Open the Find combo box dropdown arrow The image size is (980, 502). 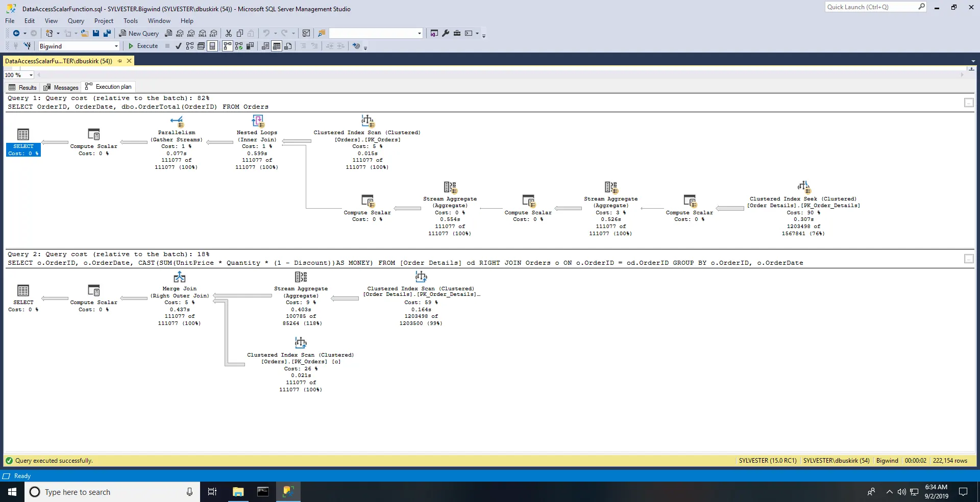click(x=420, y=33)
